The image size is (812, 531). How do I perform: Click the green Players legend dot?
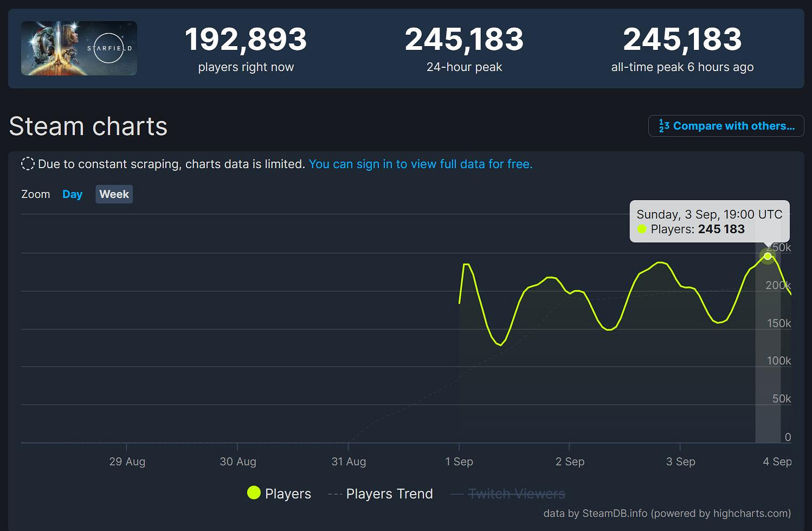[x=254, y=492]
